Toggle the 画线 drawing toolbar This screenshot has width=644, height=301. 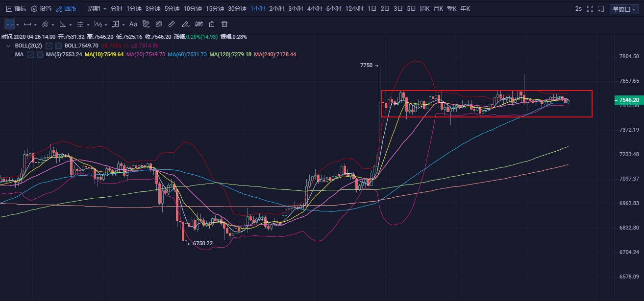click(66, 9)
